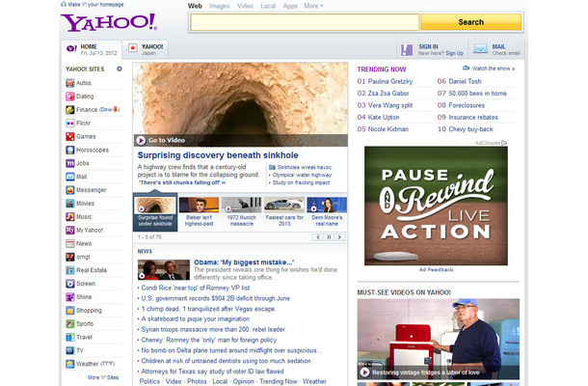
Task: Open the Dating site icon
Action: tap(70, 96)
